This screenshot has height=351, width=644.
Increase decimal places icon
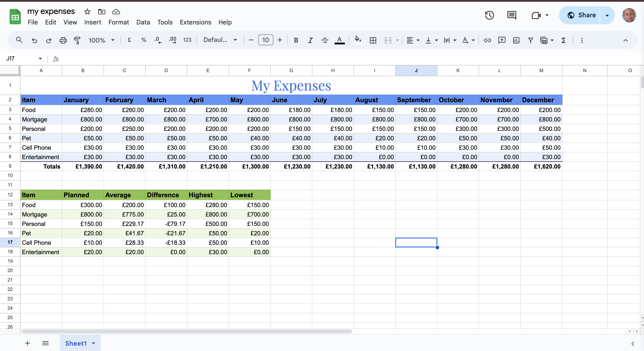(173, 40)
